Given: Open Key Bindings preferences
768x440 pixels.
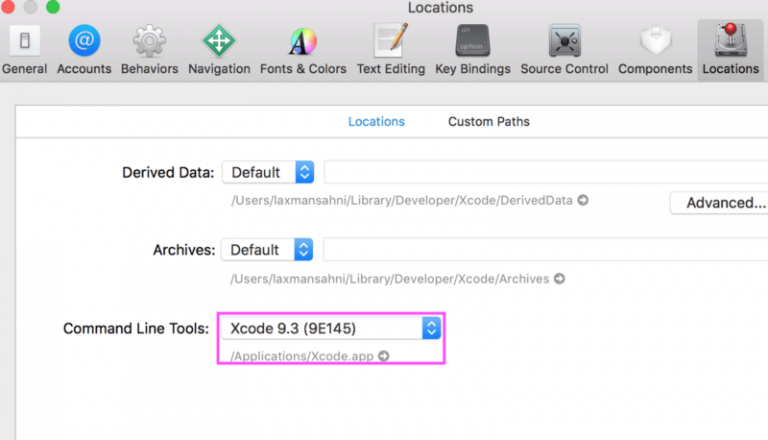Looking at the screenshot, I should tap(473, 49).
